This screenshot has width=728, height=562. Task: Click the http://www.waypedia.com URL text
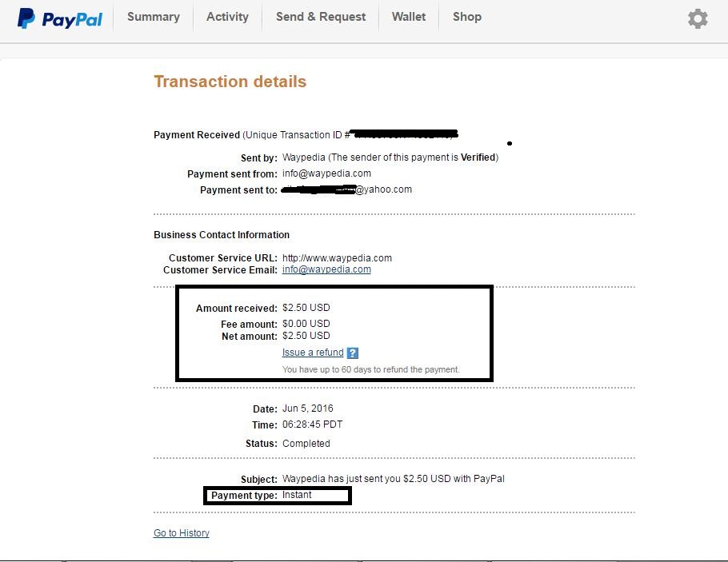337,257
